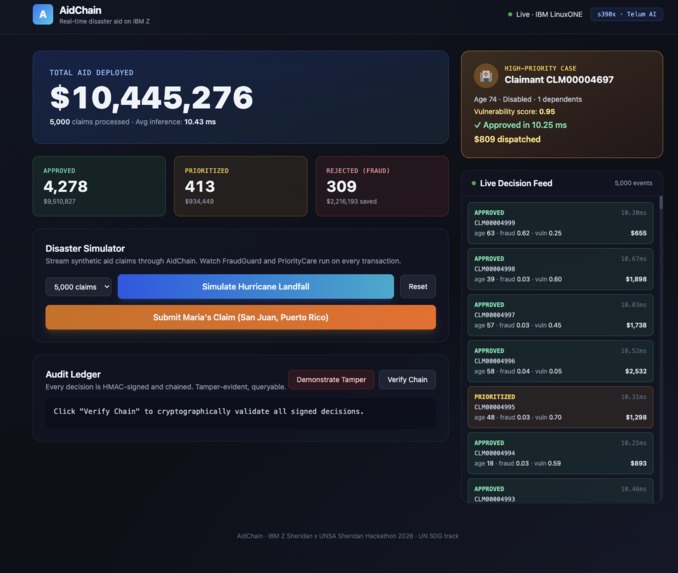Image resolution: width=678 pixels, height=573 pixels.
Task: Click the Rejected (Fraud) 309 card
Action: tap(382, 186)
